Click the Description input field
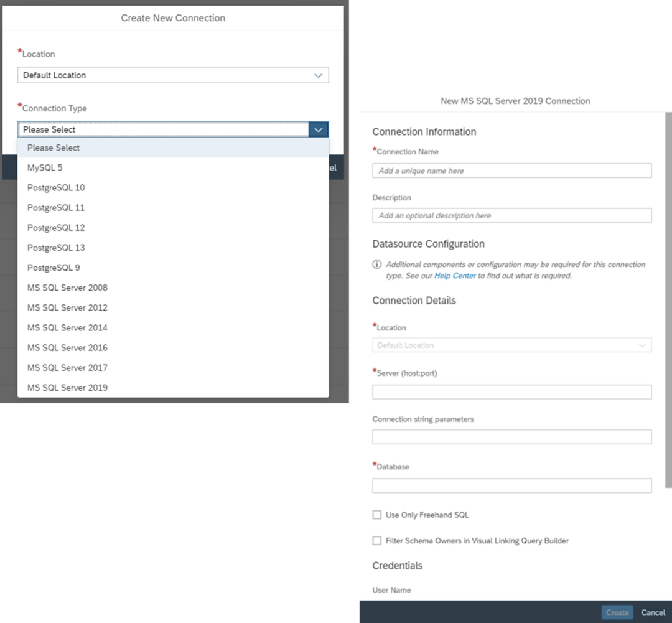This screenshot has width=672, height=623. tap(511, 215)
